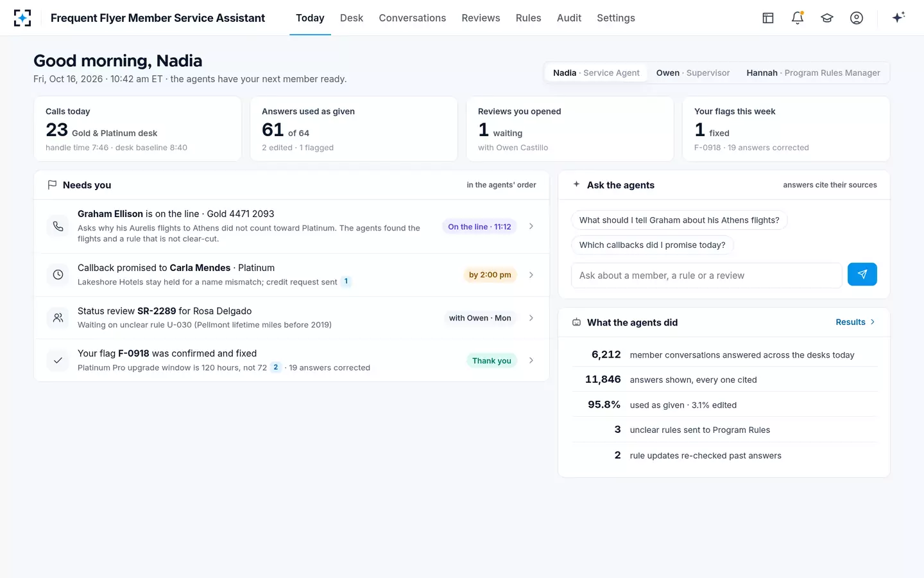Open the Your flags this week card
Viewport: 924px width, 578px height.
(786, 128)
